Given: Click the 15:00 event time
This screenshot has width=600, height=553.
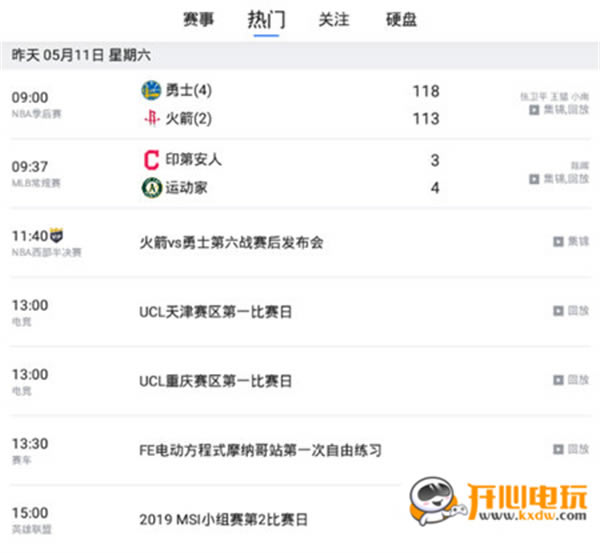Looking at the screenshot, I should (30, 512).
